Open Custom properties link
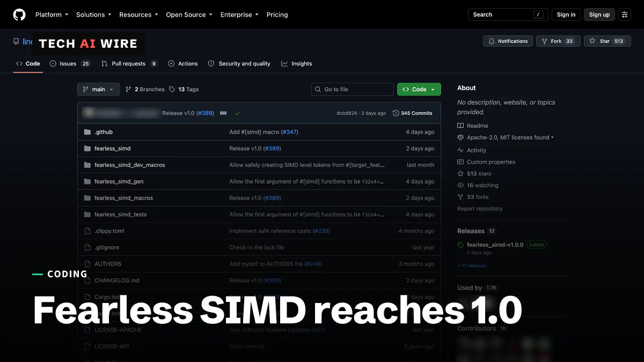 pyautogui.click(x=486, y=162)
